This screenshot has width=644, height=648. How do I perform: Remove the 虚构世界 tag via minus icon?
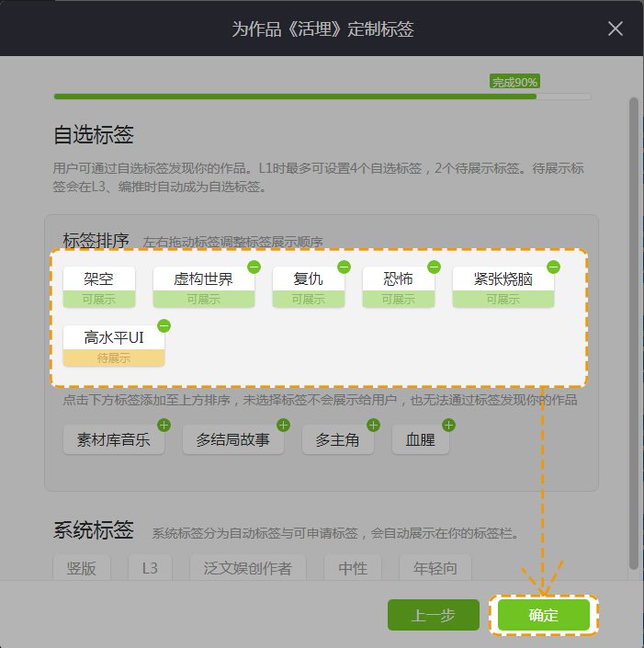[x=254, y=267]
